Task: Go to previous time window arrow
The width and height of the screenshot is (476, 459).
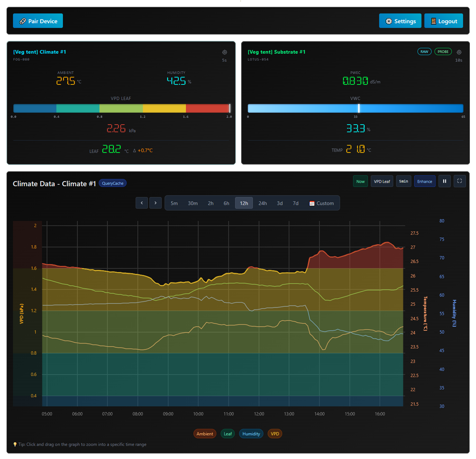Action: point(142,203)
